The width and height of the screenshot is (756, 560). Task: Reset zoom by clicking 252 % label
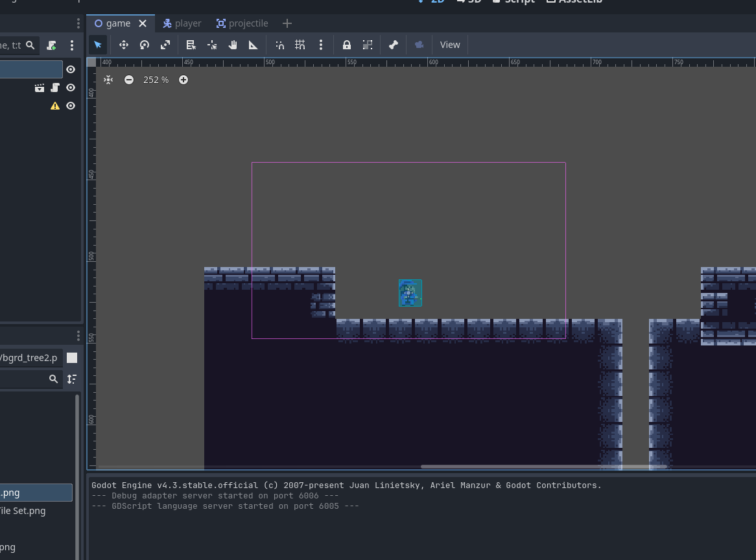156,80
